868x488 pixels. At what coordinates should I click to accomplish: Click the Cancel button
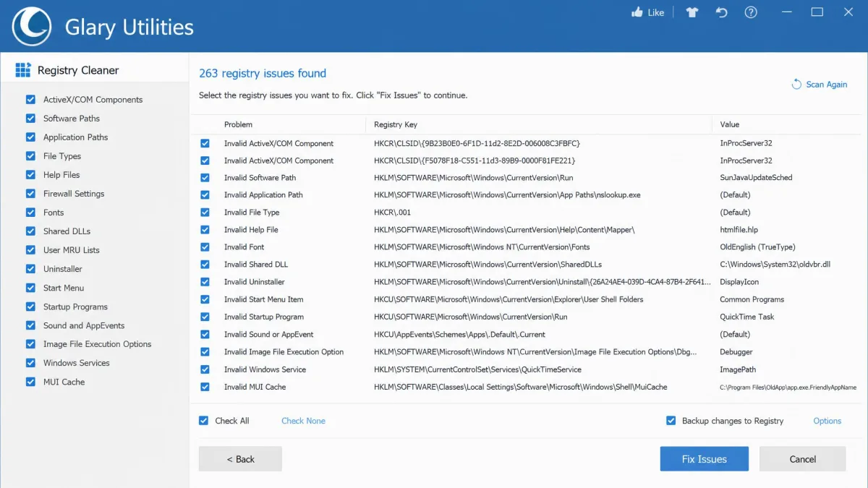803,459
